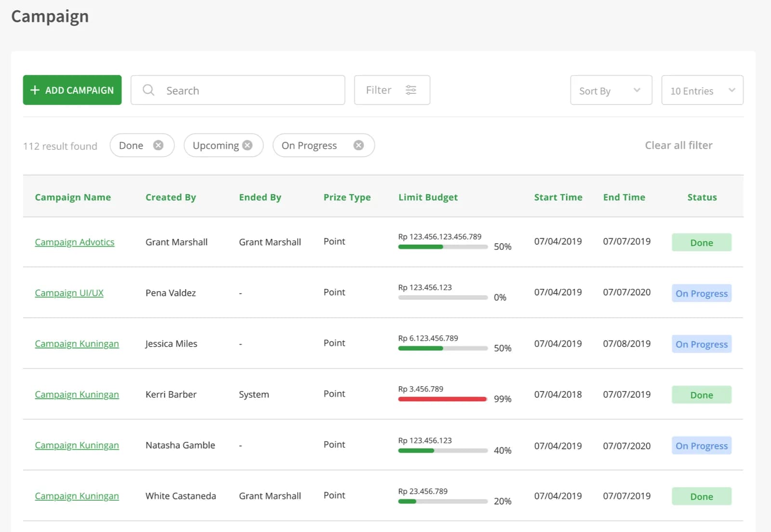Click the Rp 23.456.789 budget value
The width and height of the screenshot is (771, 532).
coord(423,492)
